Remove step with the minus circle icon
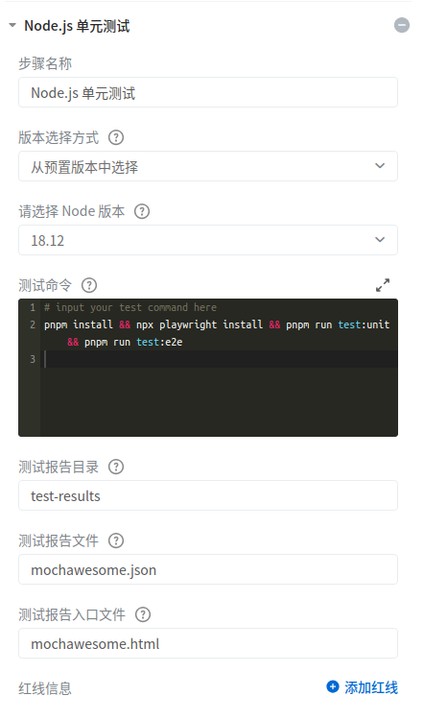424x720 pixels. (401, 25)
